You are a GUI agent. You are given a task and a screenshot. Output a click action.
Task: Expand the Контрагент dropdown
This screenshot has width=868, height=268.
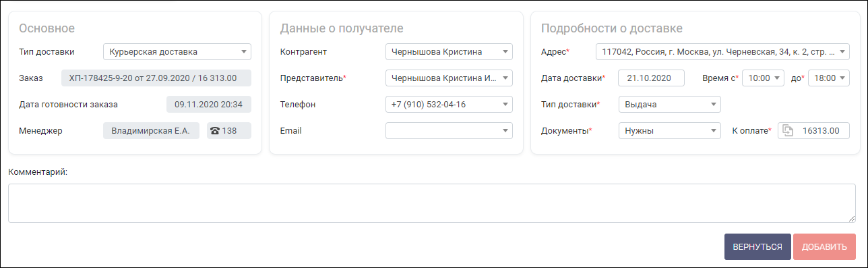coord(449,52)
